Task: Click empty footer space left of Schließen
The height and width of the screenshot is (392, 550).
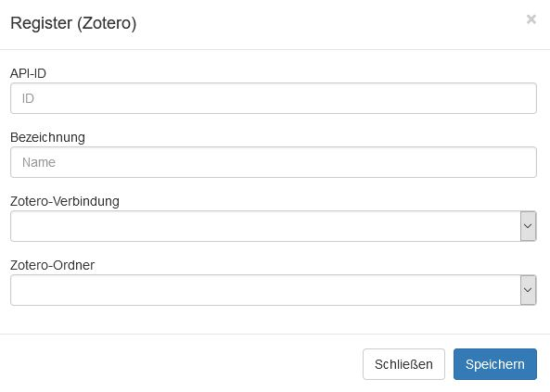Action: [181, 364]
